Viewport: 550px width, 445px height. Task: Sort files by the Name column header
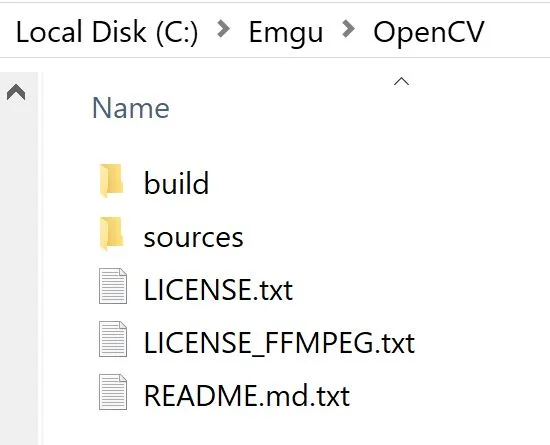[130, 108]
